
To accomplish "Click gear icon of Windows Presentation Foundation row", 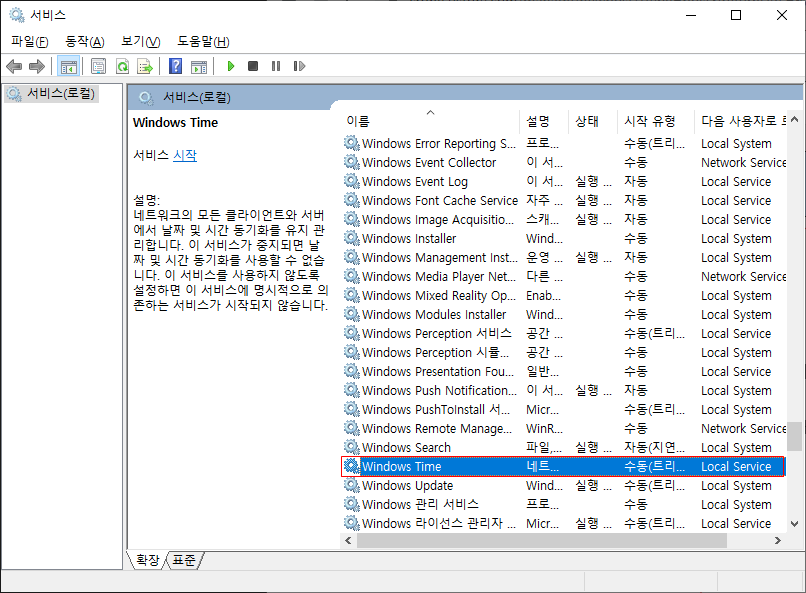I will [x=352, y=372].
